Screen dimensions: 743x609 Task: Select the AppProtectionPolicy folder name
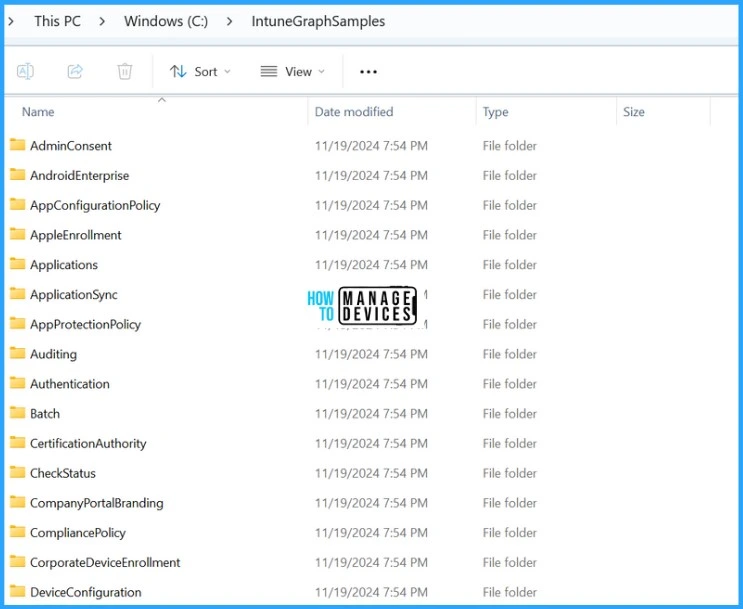[85, 325]
